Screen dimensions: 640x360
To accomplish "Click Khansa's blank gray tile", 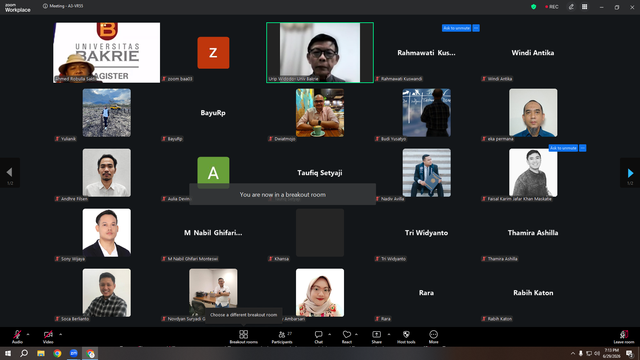I will (x=320, y=233).
